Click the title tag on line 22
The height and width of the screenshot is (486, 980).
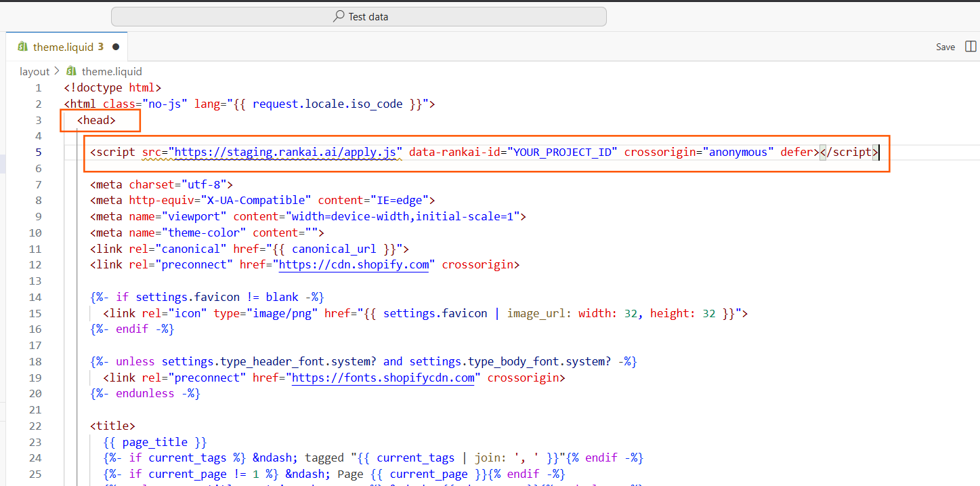click(112, 426)
